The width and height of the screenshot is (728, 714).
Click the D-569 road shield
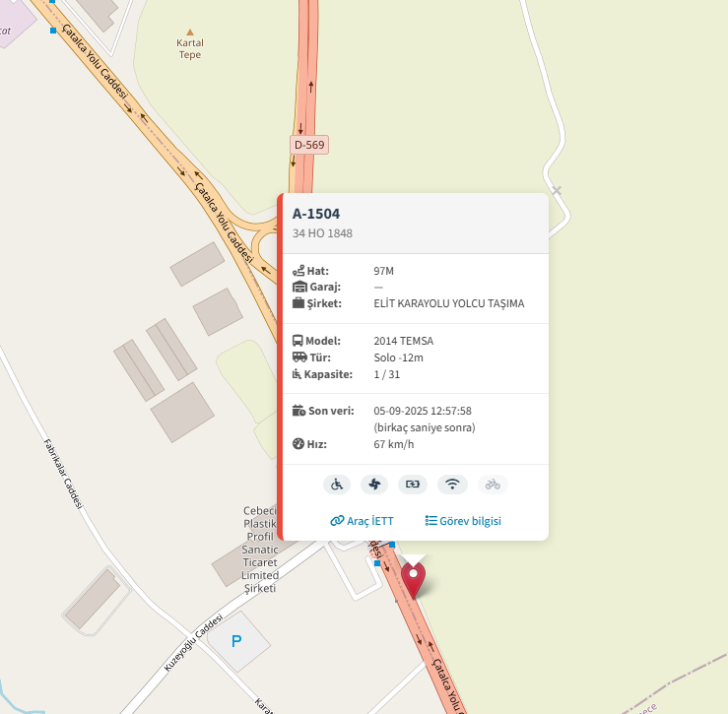[309, 145]
